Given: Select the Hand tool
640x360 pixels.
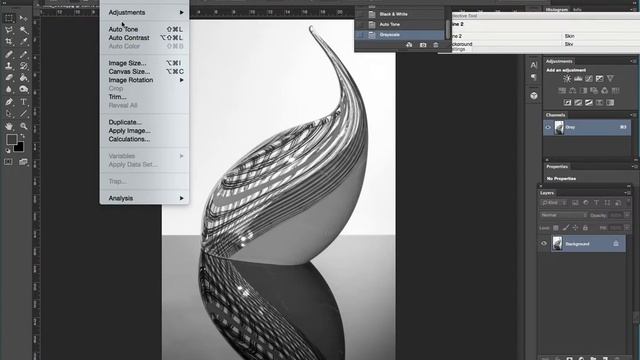Looking at the screenshot, I should click(9, 126).
